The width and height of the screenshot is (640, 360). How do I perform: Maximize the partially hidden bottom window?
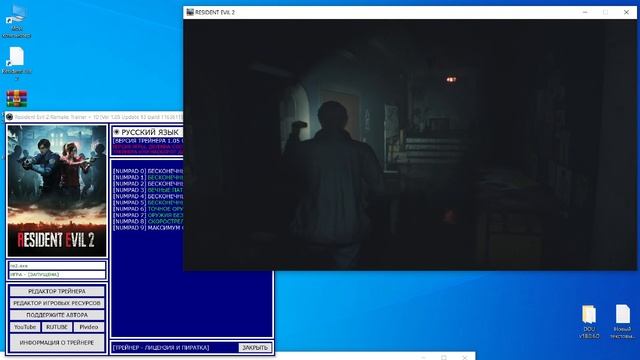coord(444,358)
